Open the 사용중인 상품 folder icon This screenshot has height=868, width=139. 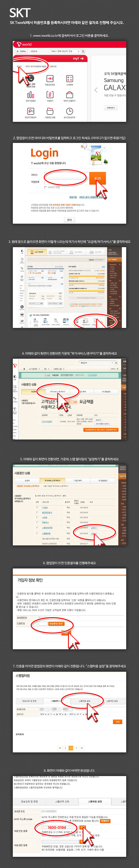tap(50, 111)
